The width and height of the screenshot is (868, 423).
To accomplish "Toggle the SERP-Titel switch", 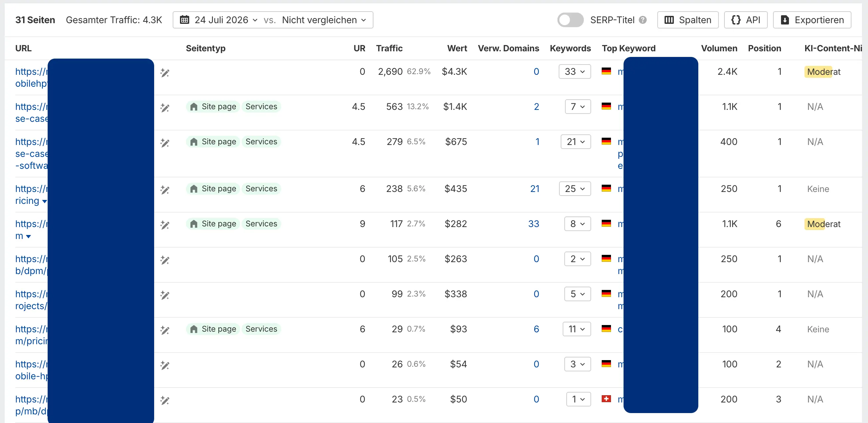I will (x=570, y=20).
